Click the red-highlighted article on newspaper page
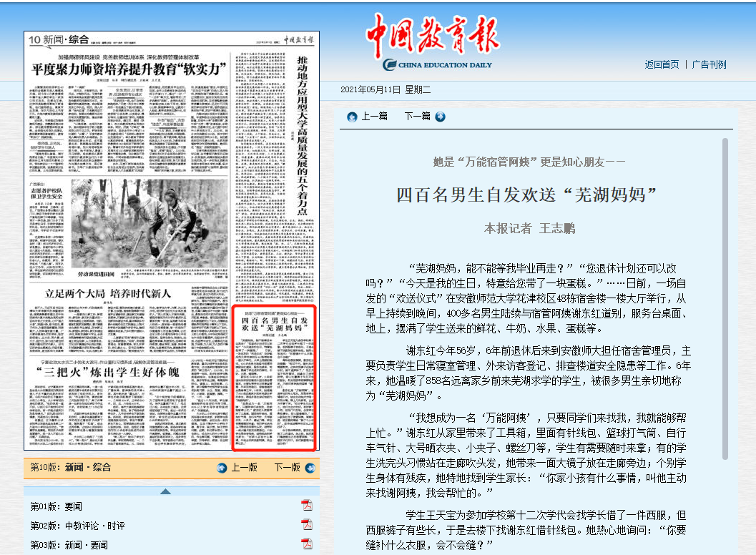Image resolution: width=756 pixels, height=555 pixels. pos(275,379)
